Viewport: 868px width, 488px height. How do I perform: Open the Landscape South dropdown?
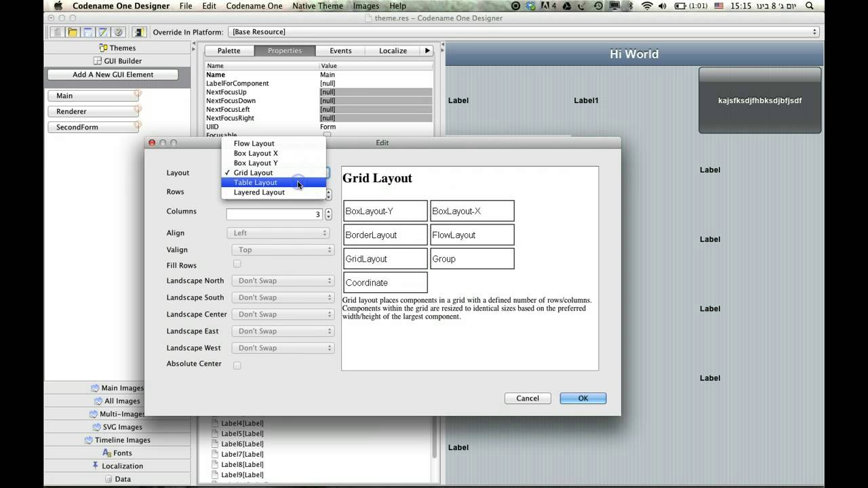(x=283, y=298)
